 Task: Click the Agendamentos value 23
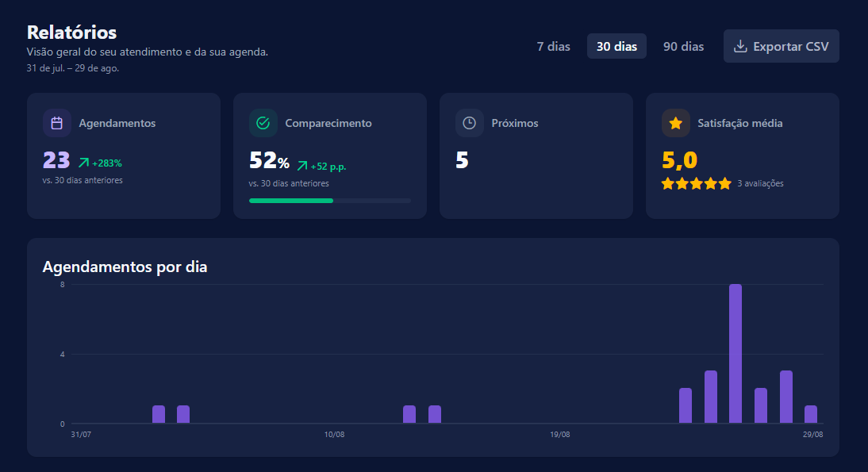coord(56,160)
